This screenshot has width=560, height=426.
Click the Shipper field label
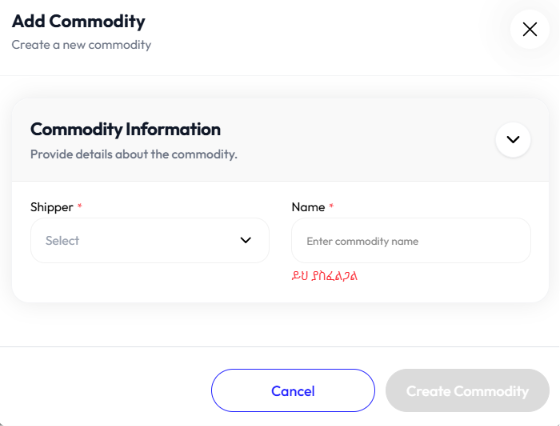52,207
